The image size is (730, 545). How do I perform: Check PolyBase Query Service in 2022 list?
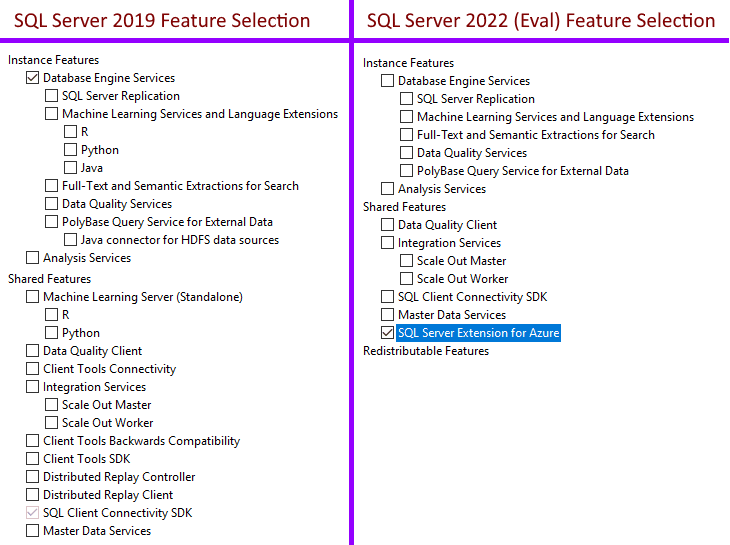406,171
